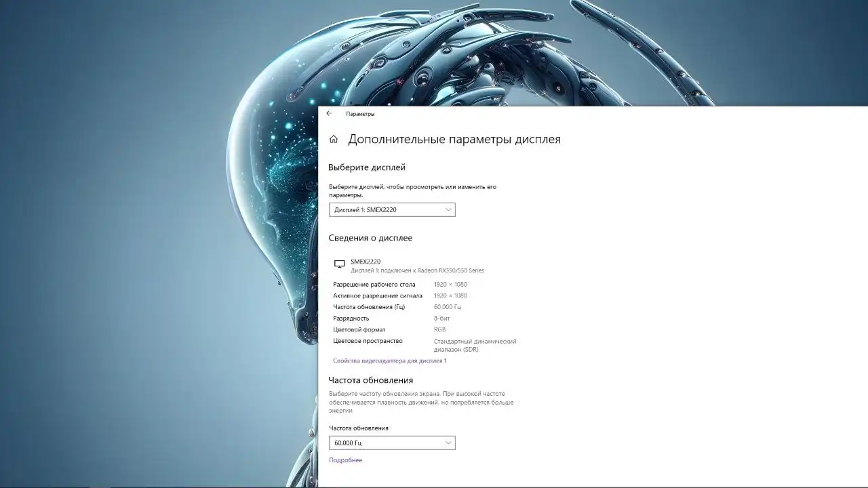Viewport: 868px width, 488px height.
Task: Open the 60.000 Гц refresh rate dropdown
Action: (391, 443)
